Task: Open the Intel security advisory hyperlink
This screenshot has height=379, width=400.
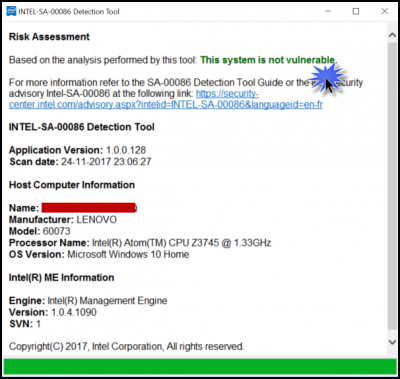Action: click(166, 99)
